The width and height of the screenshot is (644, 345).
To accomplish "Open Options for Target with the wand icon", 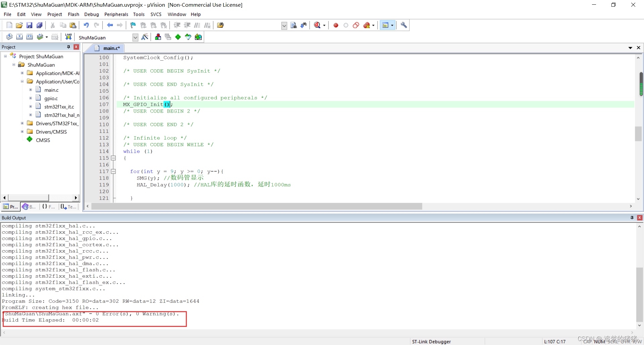I will 145,37.
